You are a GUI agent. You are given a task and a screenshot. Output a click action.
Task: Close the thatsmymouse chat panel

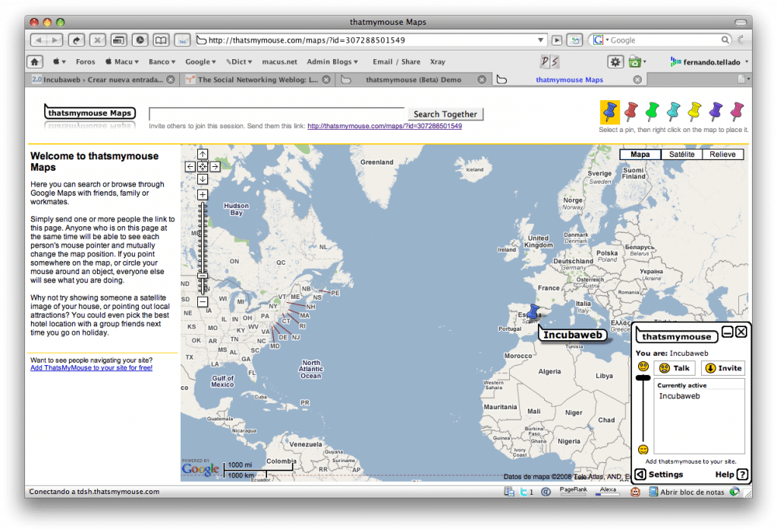[x=741, y=332]
